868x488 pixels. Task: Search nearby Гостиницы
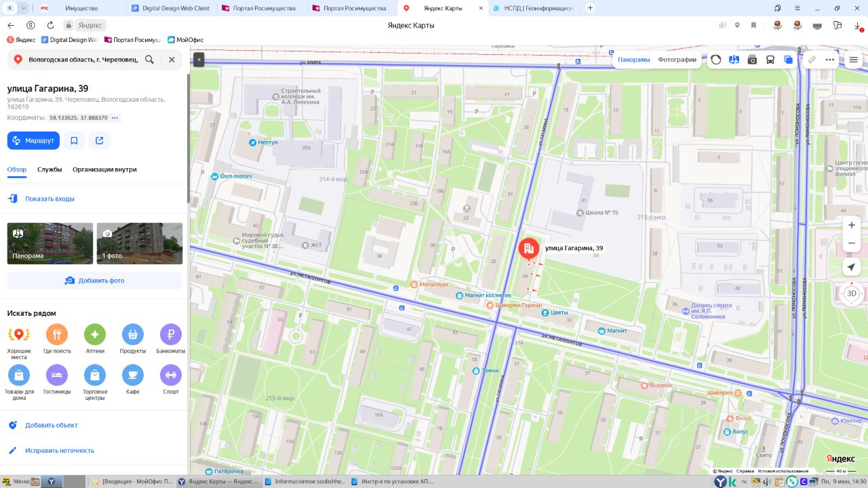coord(57,380)
